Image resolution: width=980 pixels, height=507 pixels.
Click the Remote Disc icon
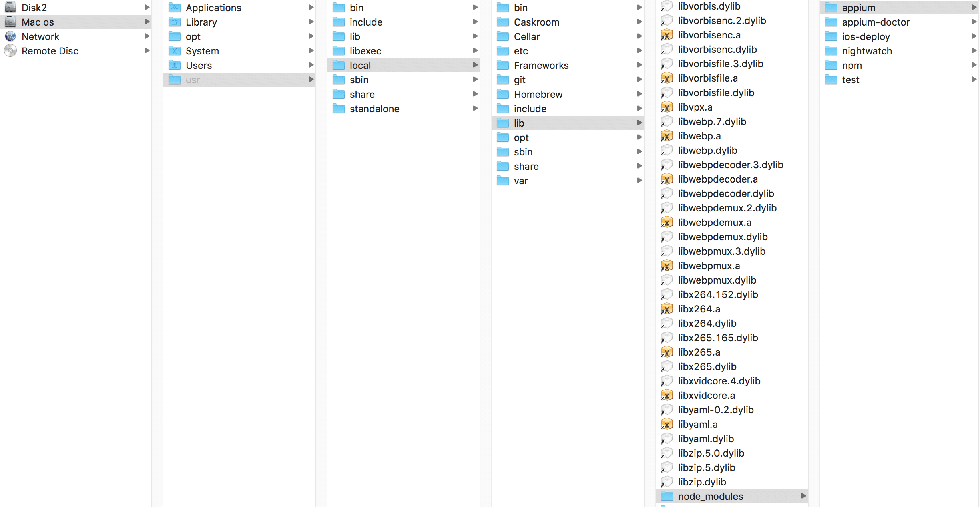click(10, 51)
